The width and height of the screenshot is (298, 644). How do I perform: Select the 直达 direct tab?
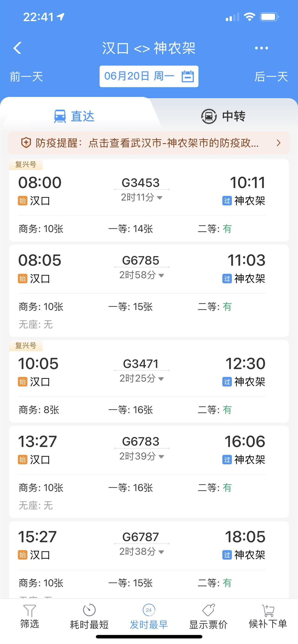tap(74, 116)
